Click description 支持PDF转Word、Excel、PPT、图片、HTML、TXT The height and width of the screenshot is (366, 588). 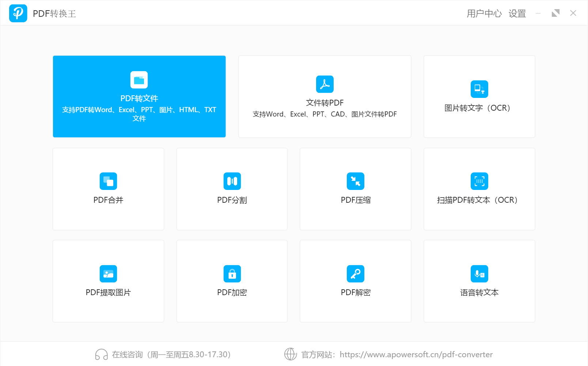click(x=139, y=114)
